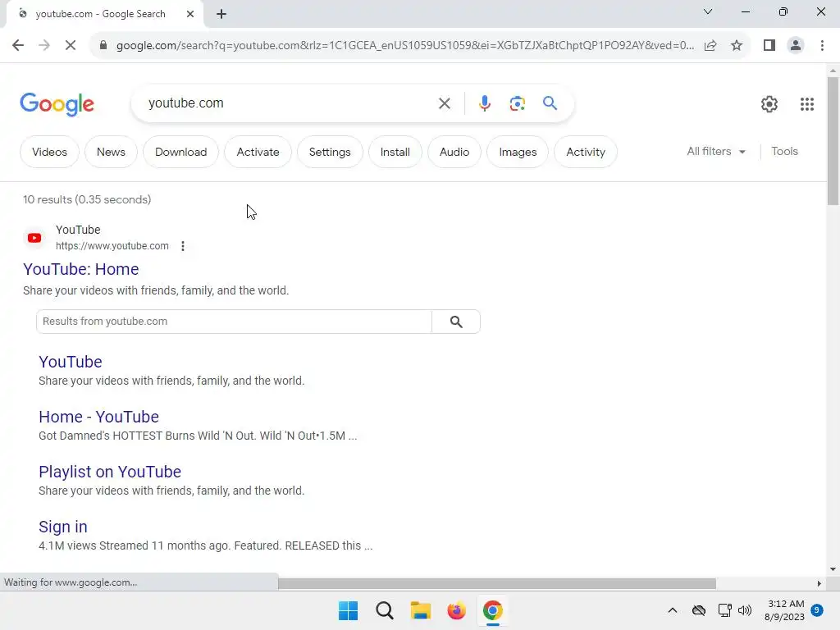The width and height of the screenshot is (840, 630).
Task: Close the youtube.com Google Search tab
Action: (x=190, y=14)
